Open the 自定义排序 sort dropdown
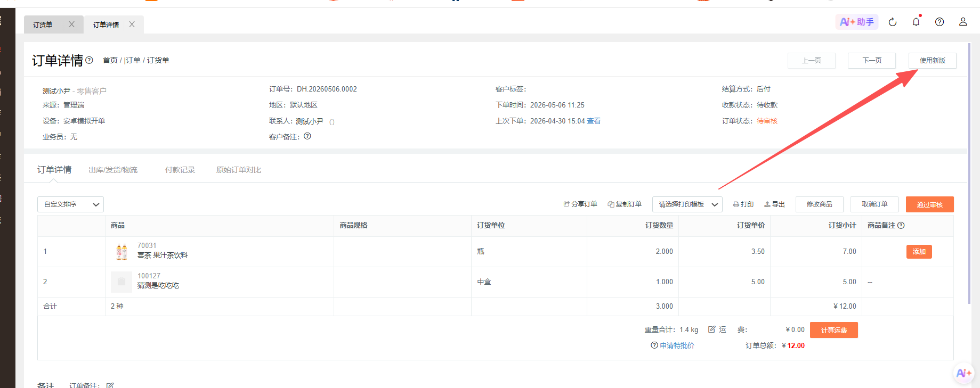The width and height of the screenshot is (980, 388). tap(70, 204)
